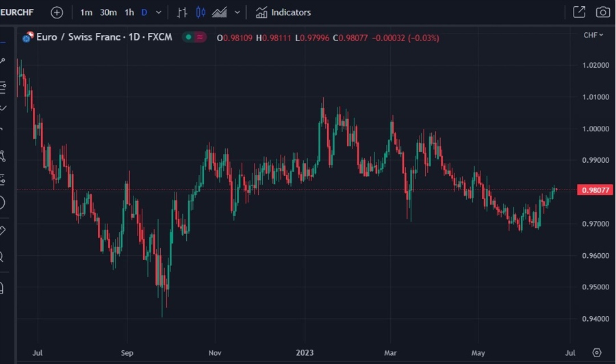Click the add symbol plus icon
This screenshot has height=364, width=616.
(57, 12)
